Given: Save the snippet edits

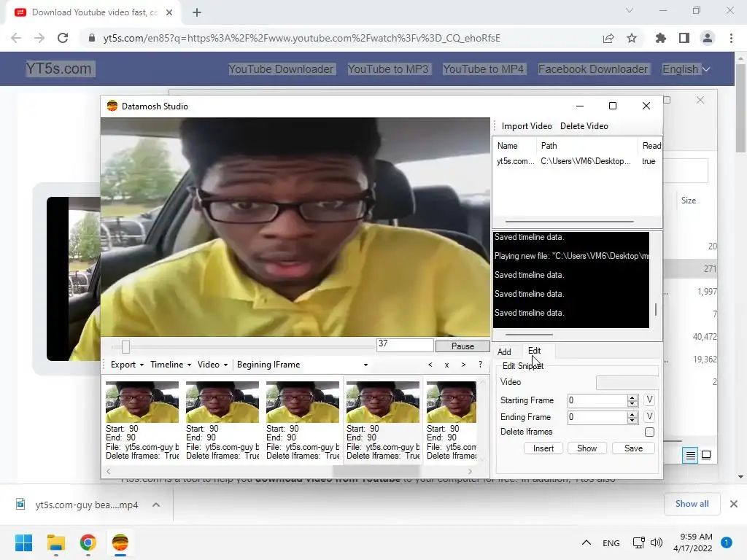Looking at the screenshot, I should (633, 448).
